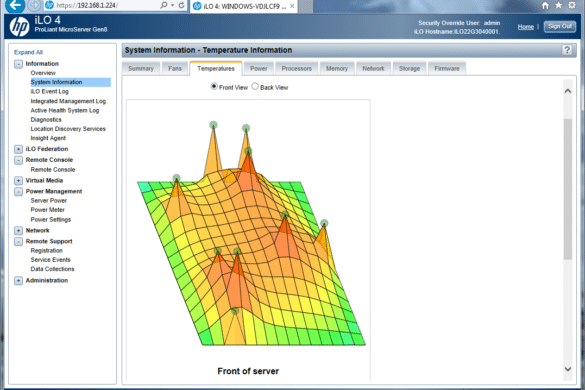
Task: Open Insight Agent page
Action: (x=48, y=138)
